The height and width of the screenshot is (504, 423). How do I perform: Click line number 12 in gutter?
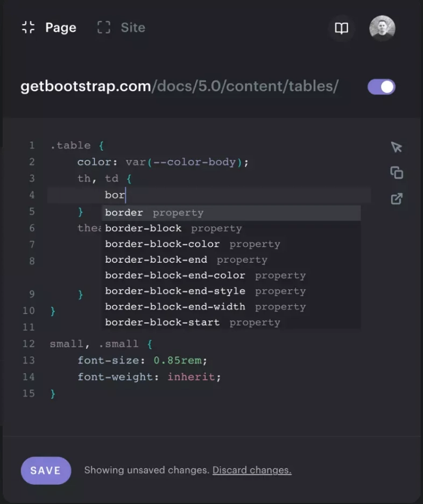click(x=29, y=344)
